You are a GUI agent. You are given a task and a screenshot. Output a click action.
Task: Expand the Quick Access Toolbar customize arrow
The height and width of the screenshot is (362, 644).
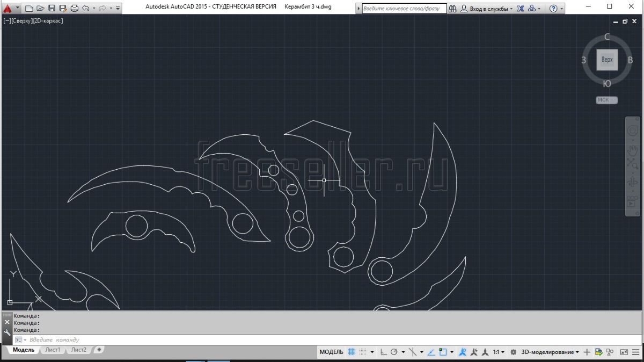tap(118, 8)
